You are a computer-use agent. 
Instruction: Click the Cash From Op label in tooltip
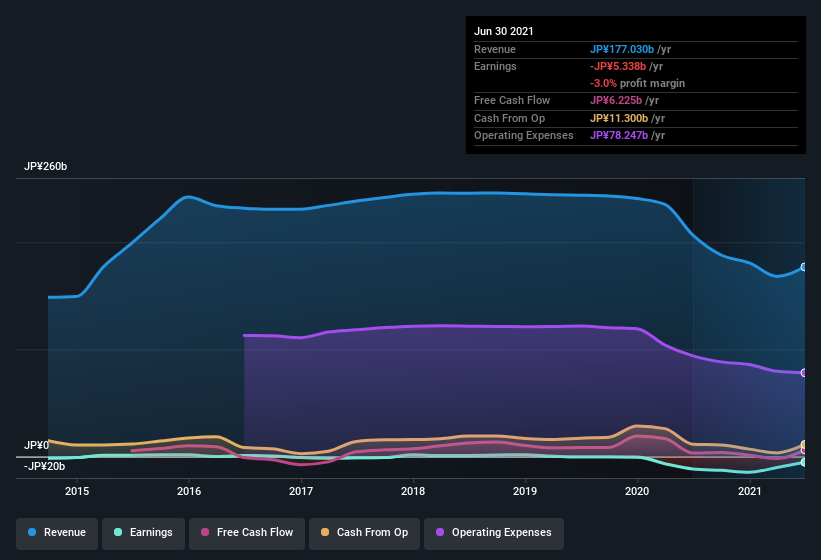pyautogui.click(x=509, y=118)
